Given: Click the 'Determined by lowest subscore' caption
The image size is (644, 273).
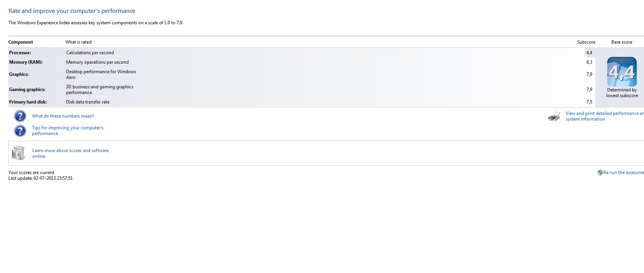Looking at the screenshot, I should tap(622, 93).
